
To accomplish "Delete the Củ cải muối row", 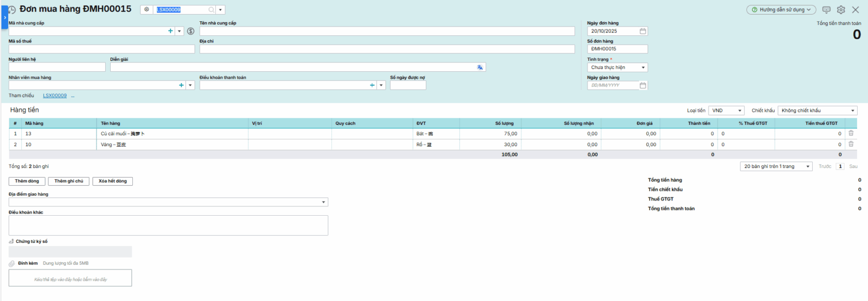I will point(851,133).
